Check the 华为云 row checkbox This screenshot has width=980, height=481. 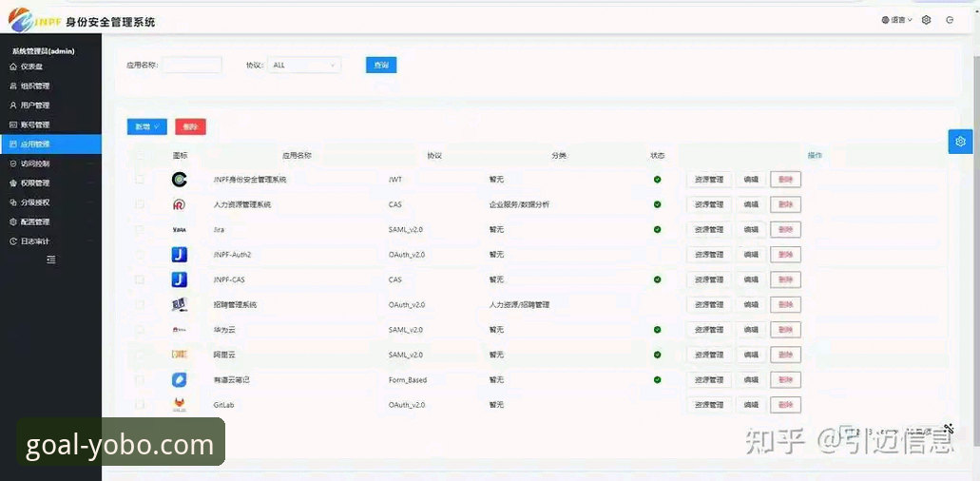140,329
